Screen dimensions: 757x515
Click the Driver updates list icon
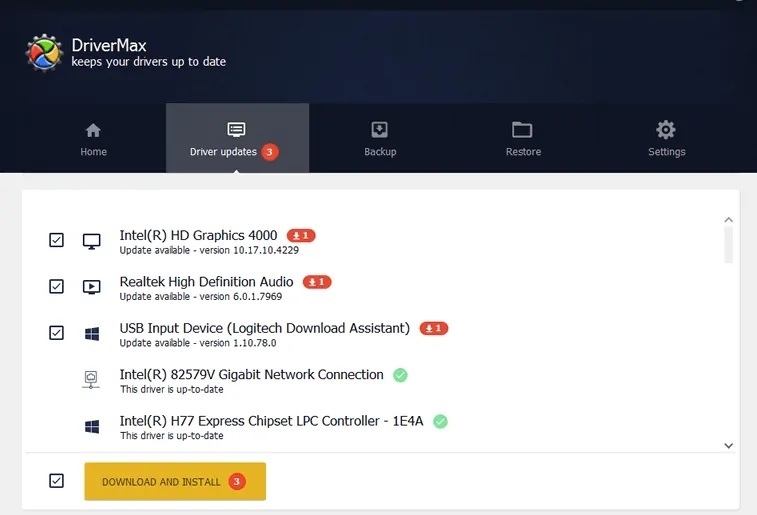coord(236,129)
